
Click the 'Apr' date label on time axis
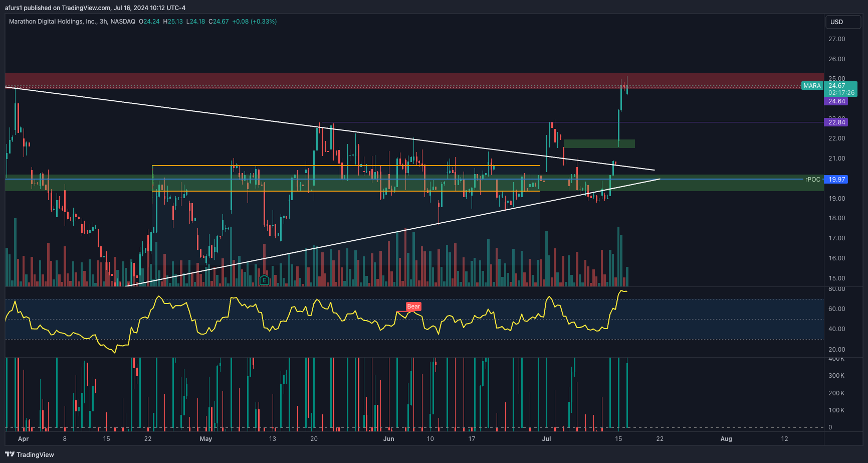[23, 439]
